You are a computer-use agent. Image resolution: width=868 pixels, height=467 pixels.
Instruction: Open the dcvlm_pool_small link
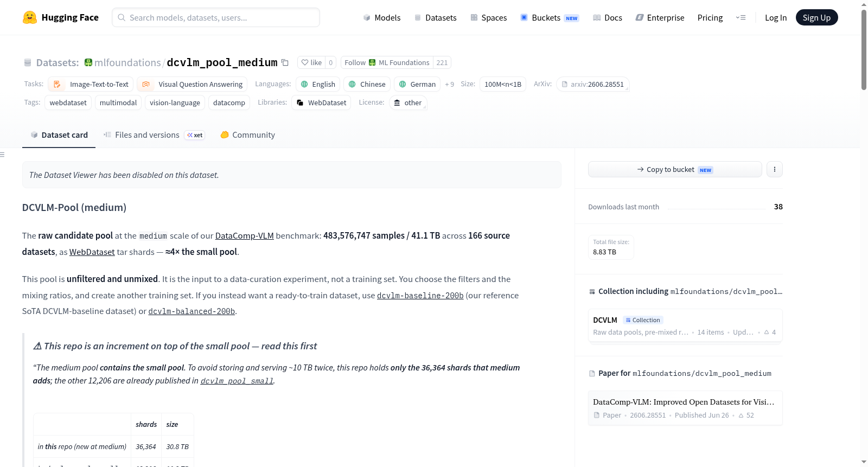(x=237, y=381)
